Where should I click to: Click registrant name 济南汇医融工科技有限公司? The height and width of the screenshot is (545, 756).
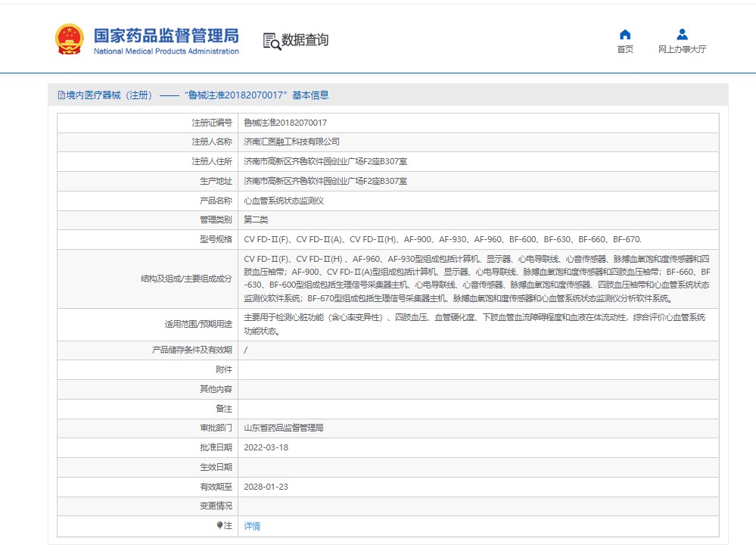291,142
